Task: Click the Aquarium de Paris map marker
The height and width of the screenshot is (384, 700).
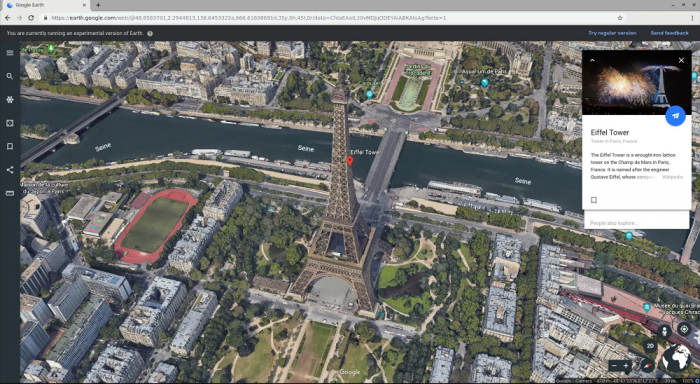Action: (x=485, y=83)
